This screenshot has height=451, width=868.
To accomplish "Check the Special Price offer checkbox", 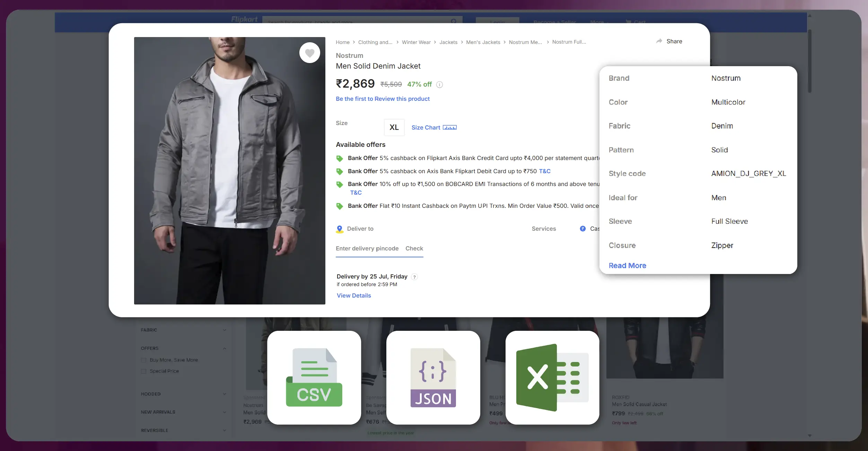I will 143,371.
